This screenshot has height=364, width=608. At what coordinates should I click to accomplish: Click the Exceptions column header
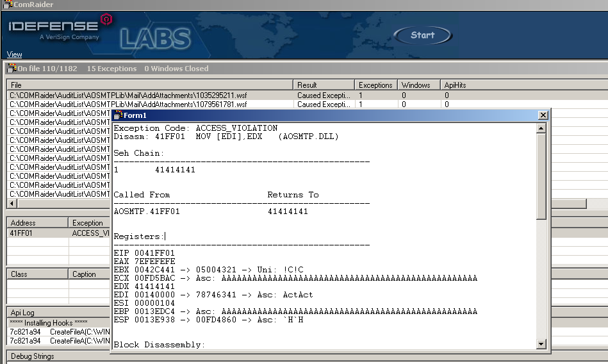(x=375, y=85)
